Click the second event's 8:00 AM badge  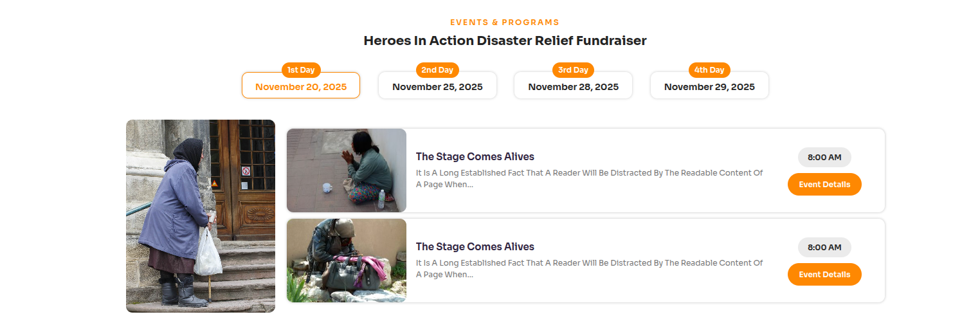point(824,247)
